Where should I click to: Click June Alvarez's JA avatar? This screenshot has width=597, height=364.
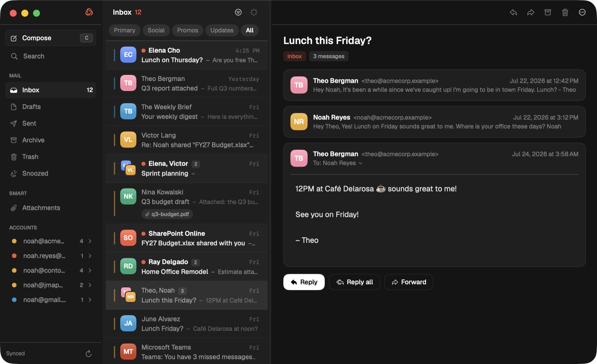click(128, 323)
